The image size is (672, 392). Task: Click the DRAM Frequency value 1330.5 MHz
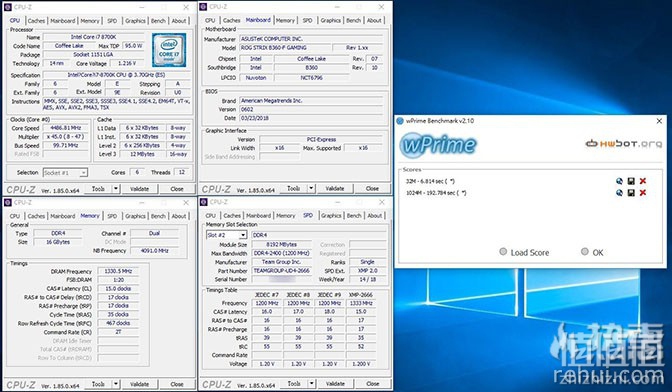pos(118,271)
